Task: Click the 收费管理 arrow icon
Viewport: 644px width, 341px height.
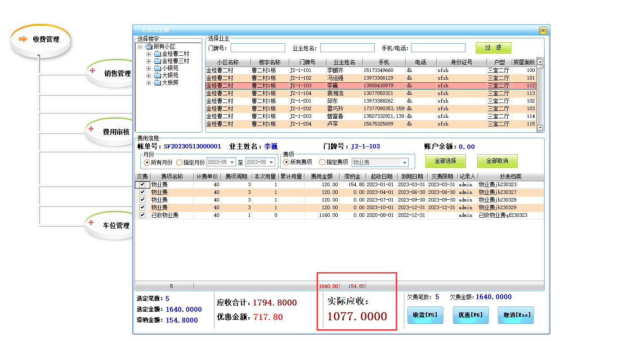Action: click(23, 39)
